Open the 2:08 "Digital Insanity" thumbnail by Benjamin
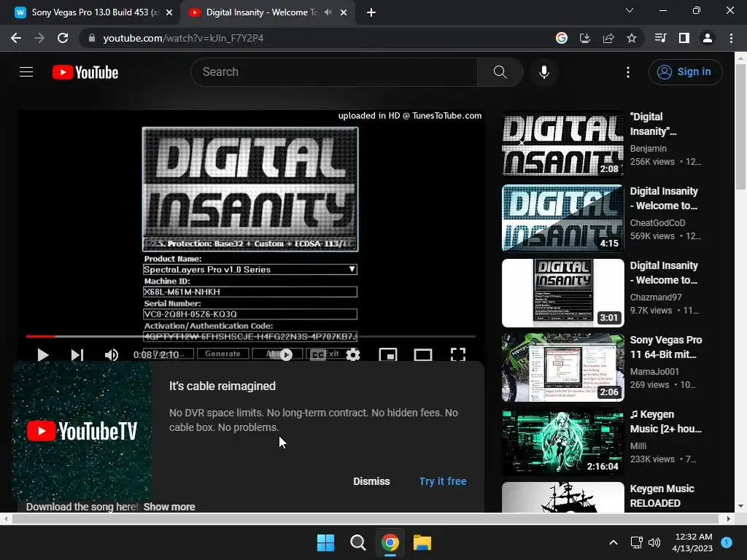The image size is (747, 560). click(562, 144)
